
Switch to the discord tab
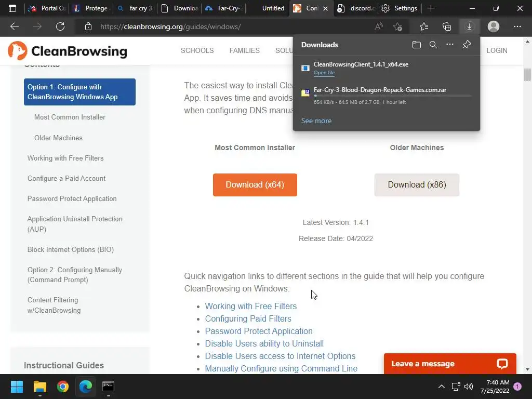[x=355, y=8]
